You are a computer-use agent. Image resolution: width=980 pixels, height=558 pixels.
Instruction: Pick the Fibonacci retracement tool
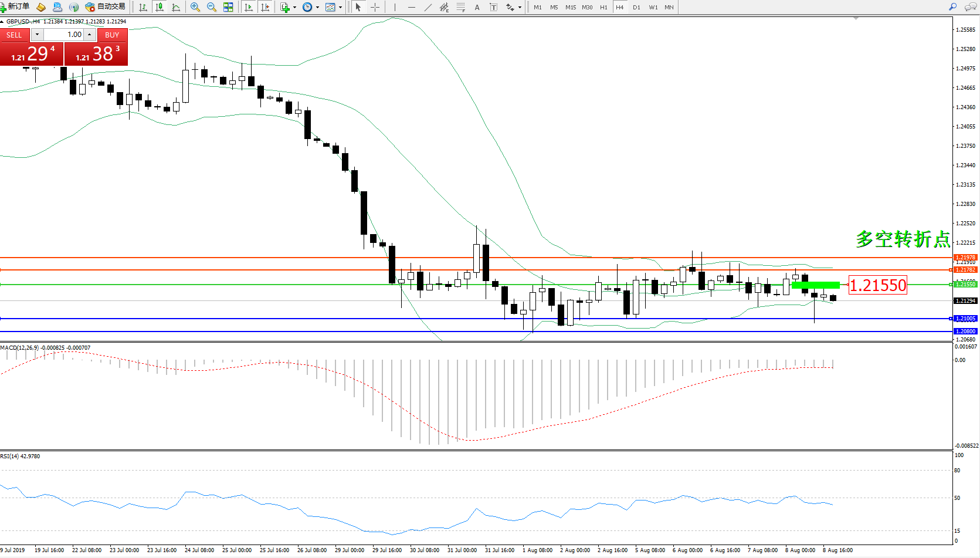click(461, 7)
